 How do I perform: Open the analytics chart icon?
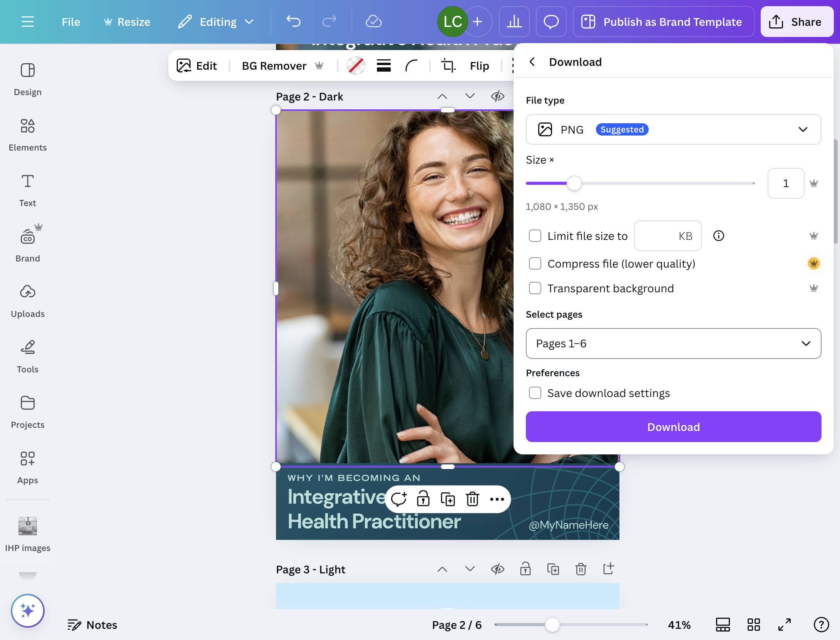(x=514, y=22)
